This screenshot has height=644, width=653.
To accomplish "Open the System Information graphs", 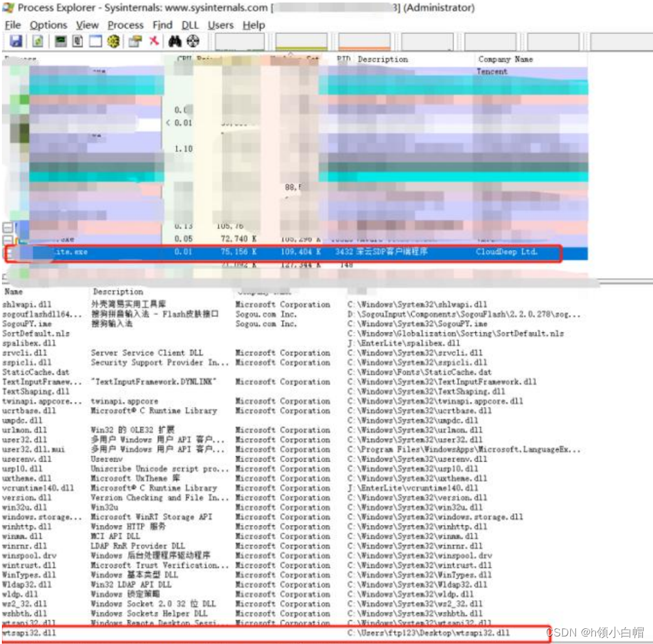I will (61, 41).
